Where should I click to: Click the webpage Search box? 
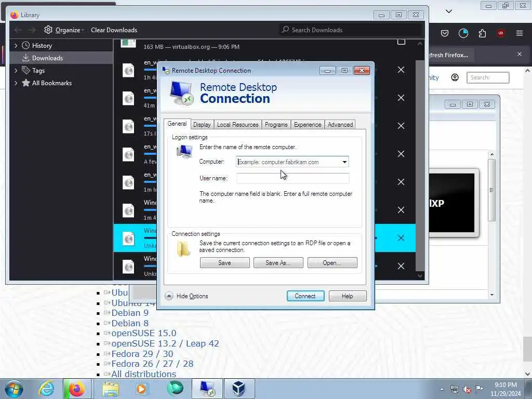coord(488,77)
